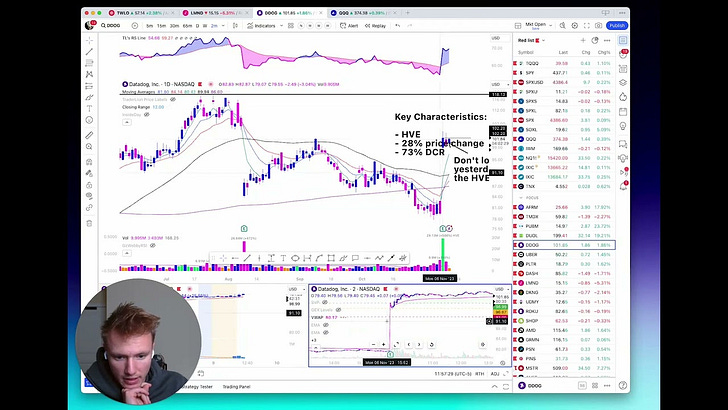Pick the ellipse shape in floating drawing toolbar
Image resolution: width=728 pixels, height=410 pixels.
point(295,258)
